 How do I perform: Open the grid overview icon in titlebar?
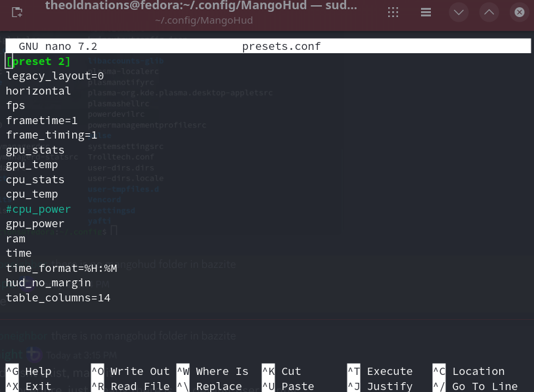[393, 12]
